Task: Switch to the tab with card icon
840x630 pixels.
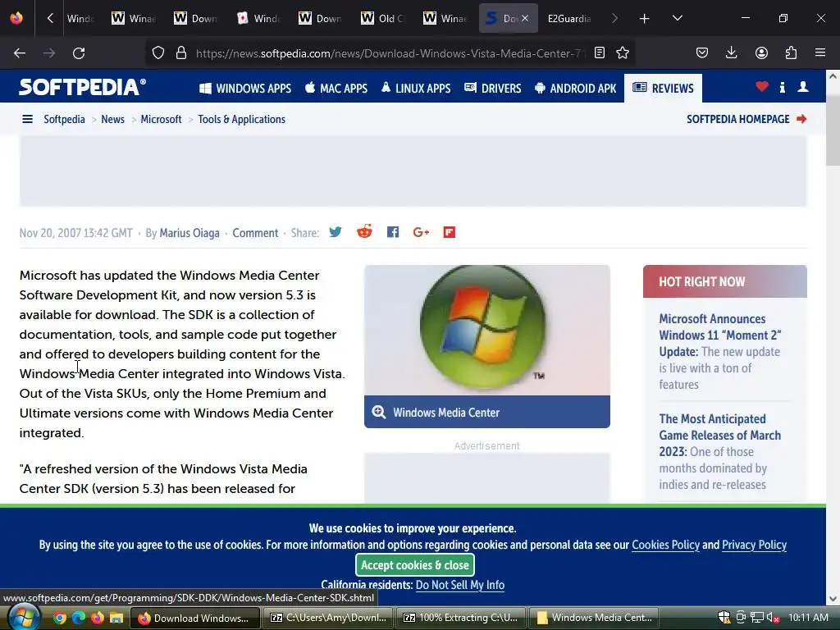Action: pos(258,18)
